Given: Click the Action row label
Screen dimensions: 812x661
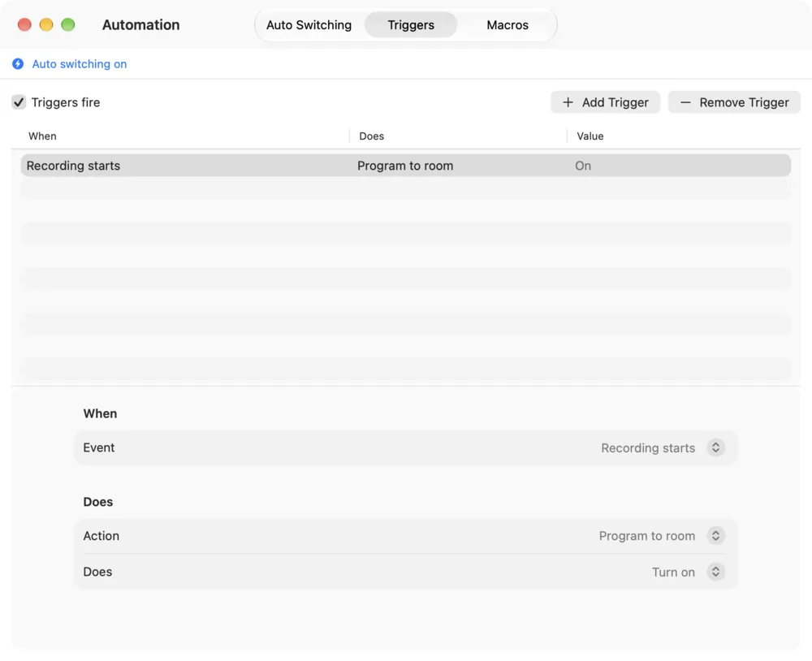Looking at the screenshot, I should pyautogui.click(x=101, y=536).
